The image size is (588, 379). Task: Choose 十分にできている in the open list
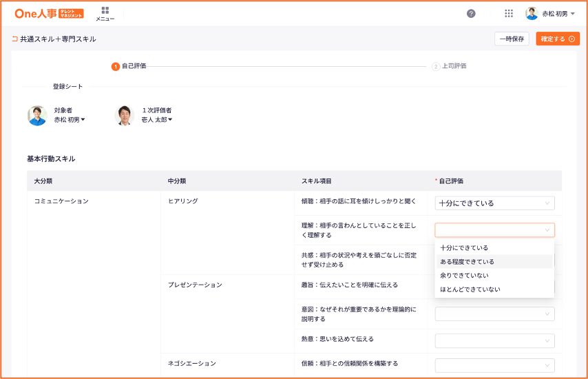tap(494, 247)
